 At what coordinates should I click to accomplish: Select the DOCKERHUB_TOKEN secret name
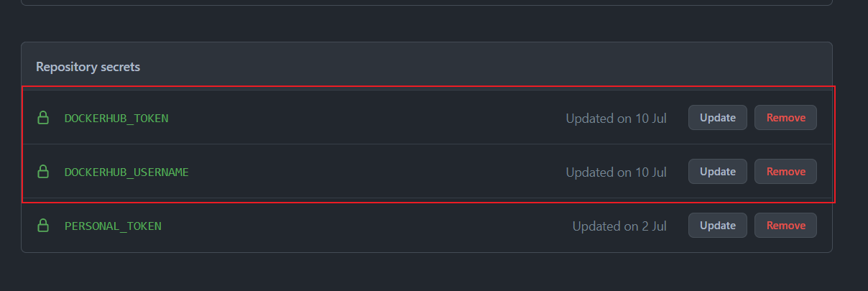point(116,118)
